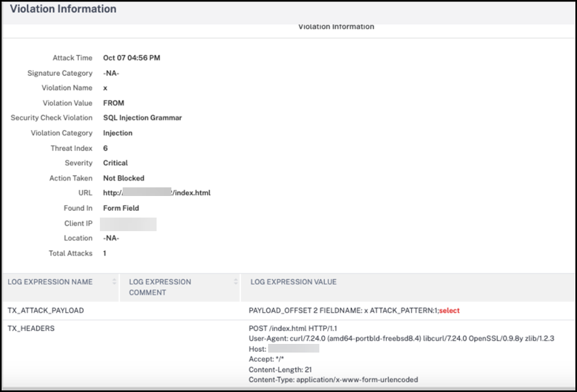Click the Security Check Violation field label
Viewport: 577px width, 392px height.
click(52, 118)
